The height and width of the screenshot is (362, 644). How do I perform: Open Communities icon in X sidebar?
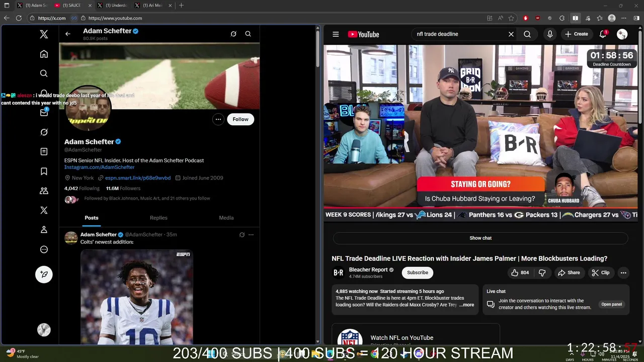(44, 191)
